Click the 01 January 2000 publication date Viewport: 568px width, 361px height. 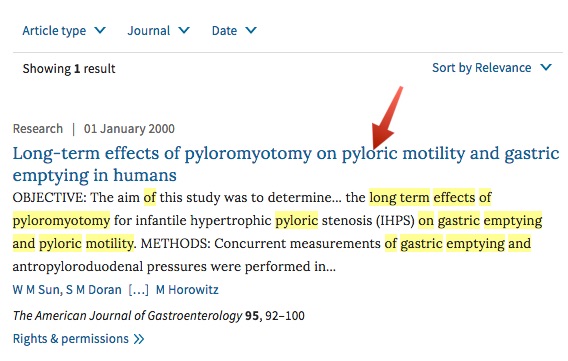129,129
